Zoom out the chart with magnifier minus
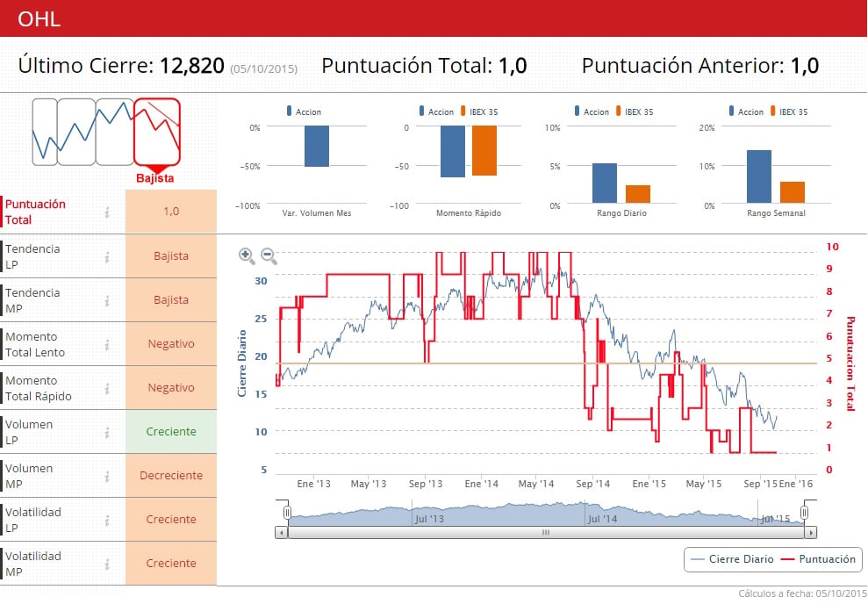Viewport: 868px width, 604px height. (x=269, y=255)
